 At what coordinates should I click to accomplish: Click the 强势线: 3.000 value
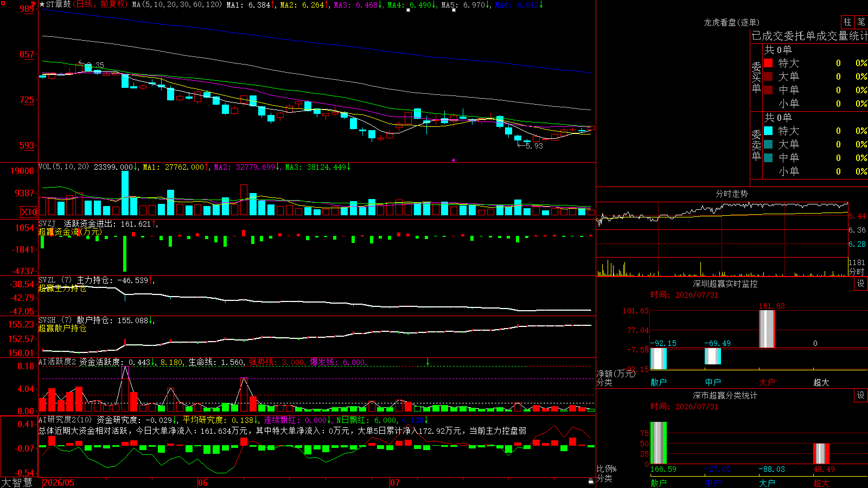(277, 362)
